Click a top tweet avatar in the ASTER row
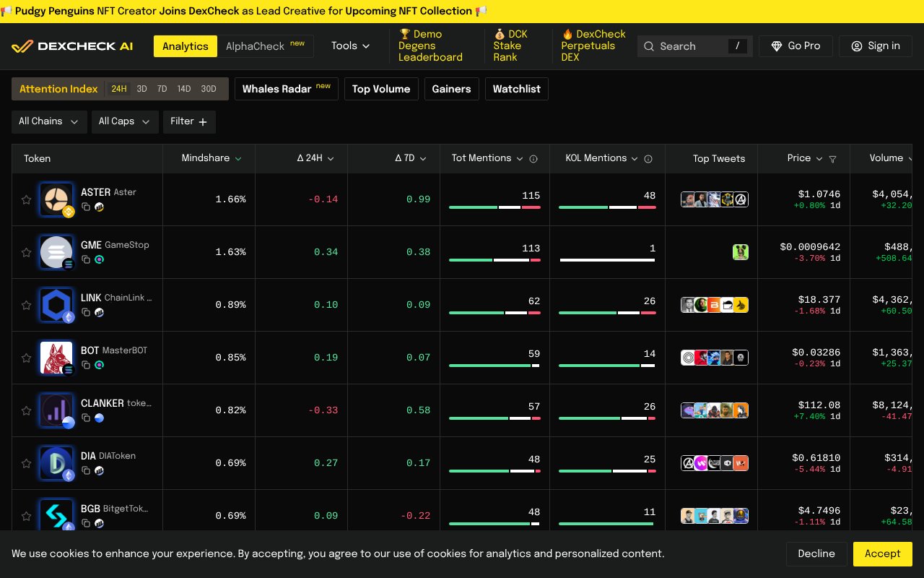This screenshot has width=924, height=578. [x=688, y=199]
